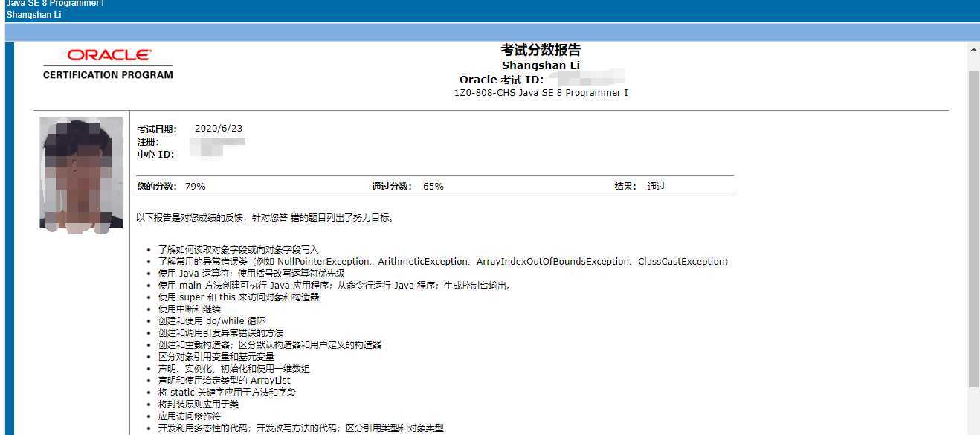Click the 通过分数 label
This screenshot has width=980, height=435.
[392, 187]
